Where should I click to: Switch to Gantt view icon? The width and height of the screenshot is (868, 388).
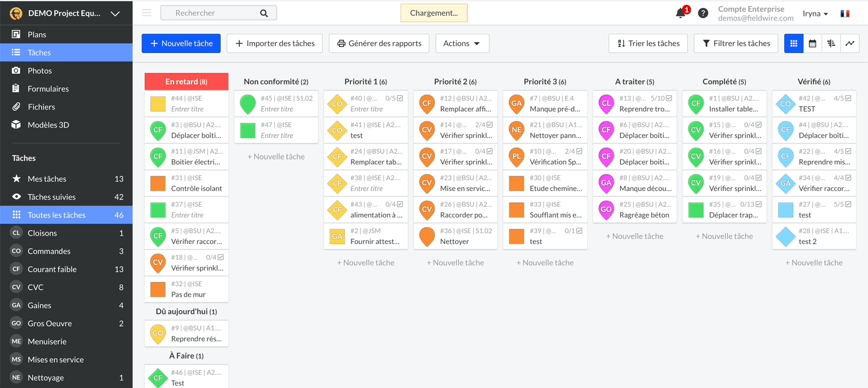point(831,43)
